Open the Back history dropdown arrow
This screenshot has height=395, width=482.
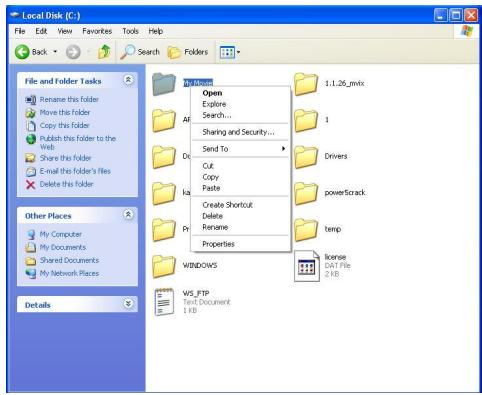click(x=55, y=52)
